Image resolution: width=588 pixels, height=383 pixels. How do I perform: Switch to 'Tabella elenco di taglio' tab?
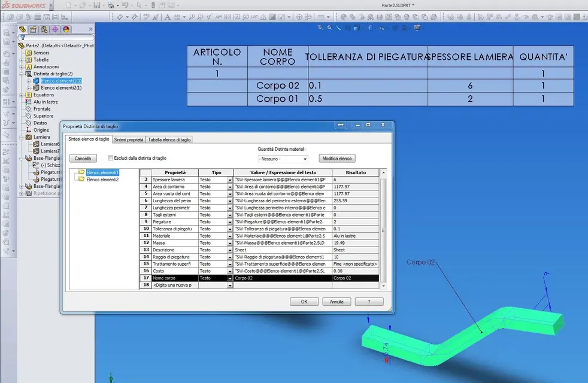tap(169, 139)
